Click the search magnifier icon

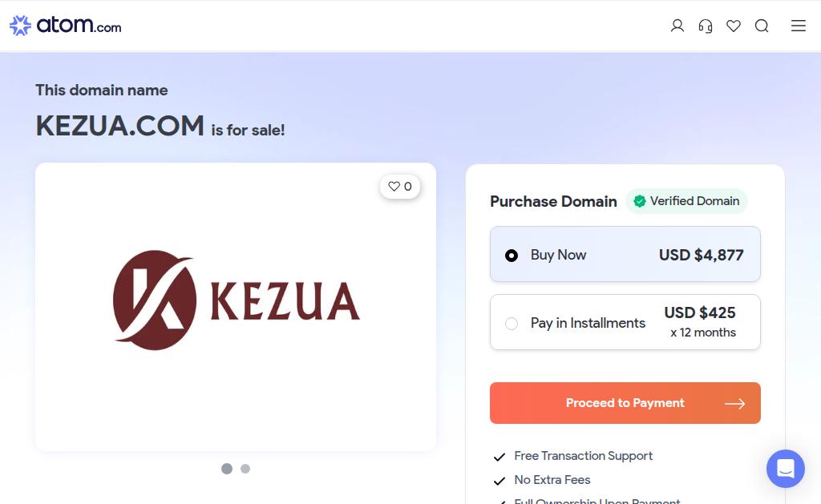(x=762, y=26)
